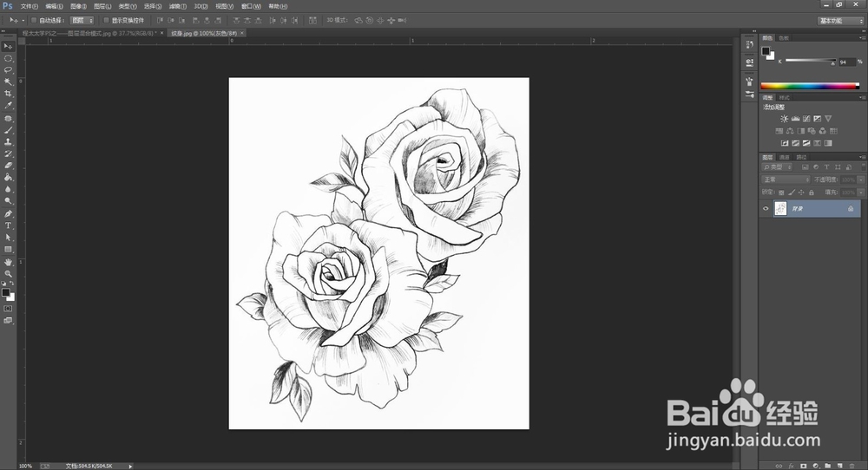Open the Color panel flyout menu

pyautogui.click(x=863, y=37)
